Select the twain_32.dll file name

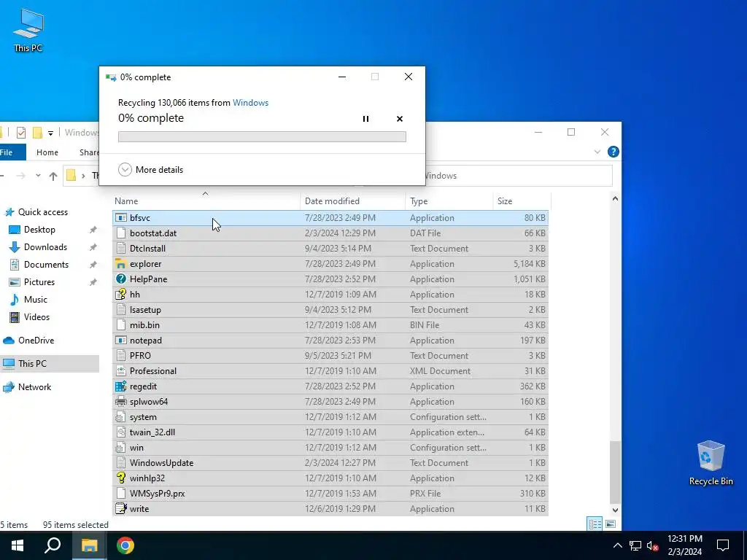pos(152,432)
